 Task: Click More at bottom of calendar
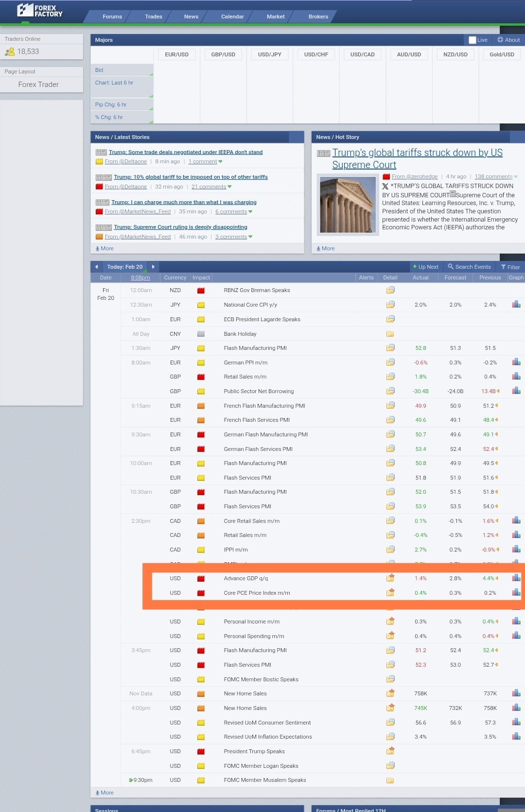105,793
